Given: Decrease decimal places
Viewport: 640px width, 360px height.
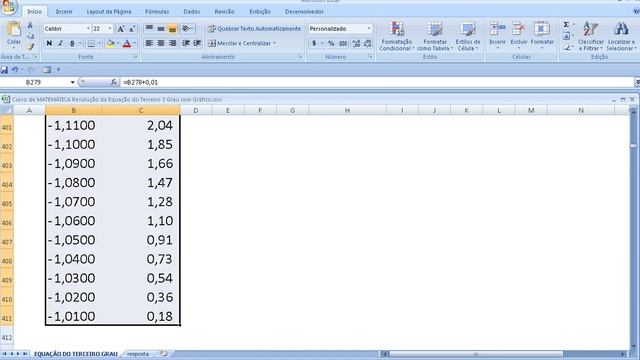Looking at the screenshot, I should (x=367, y=43).
